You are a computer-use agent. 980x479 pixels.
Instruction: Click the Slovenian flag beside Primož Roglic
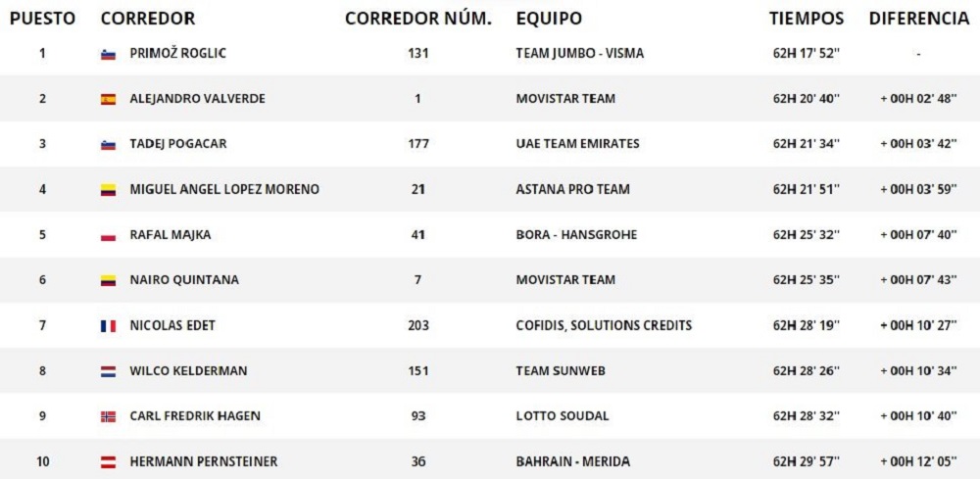[x=108, y=54]
